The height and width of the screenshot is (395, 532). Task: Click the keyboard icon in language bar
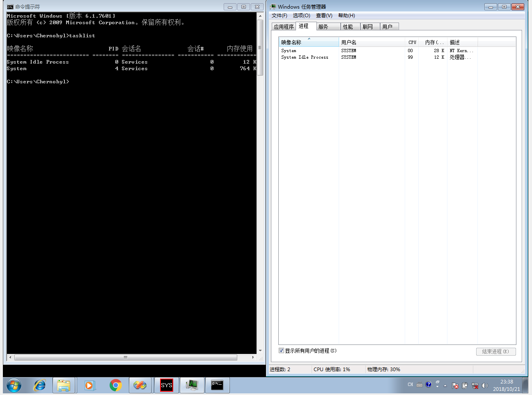pyautogui.click(x=419, y=385)
